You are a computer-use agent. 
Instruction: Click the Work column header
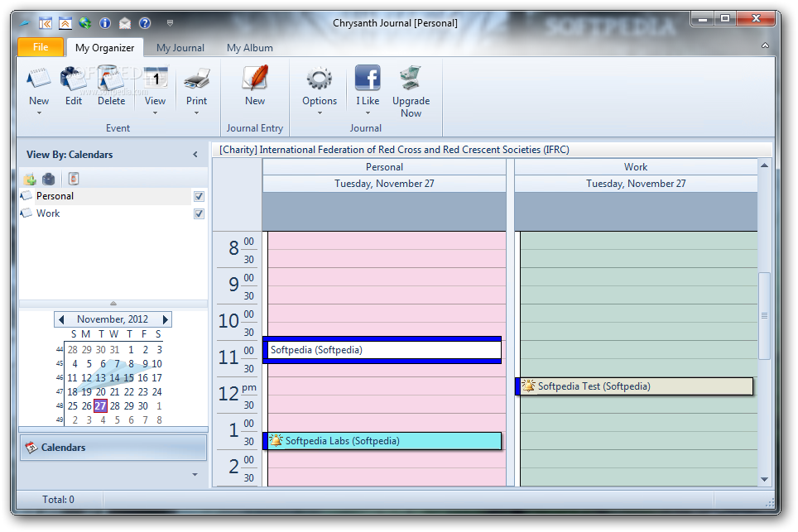tap(636, 167)
